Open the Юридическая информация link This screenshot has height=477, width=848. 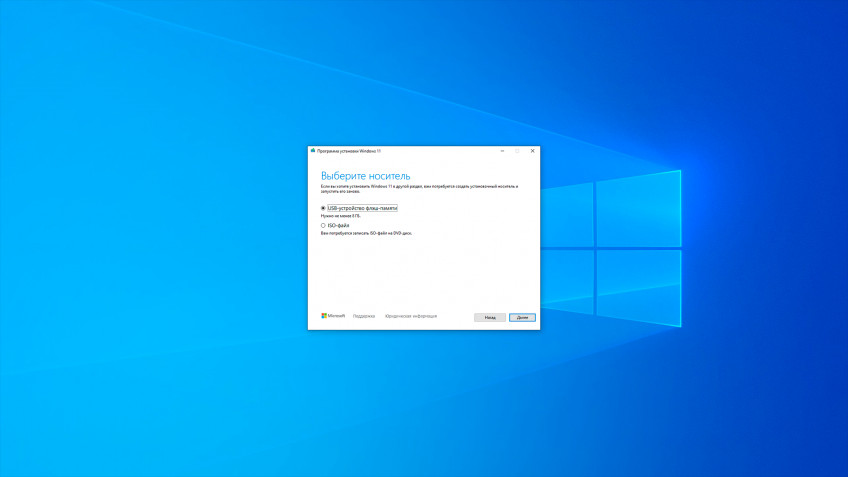pyautogui.click(x=411, y=316)
